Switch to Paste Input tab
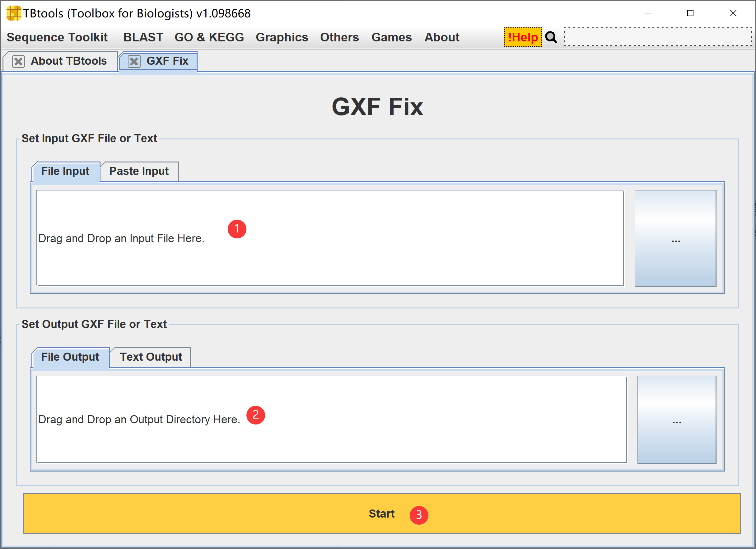The image size is (756, 549). pos(139,171)
